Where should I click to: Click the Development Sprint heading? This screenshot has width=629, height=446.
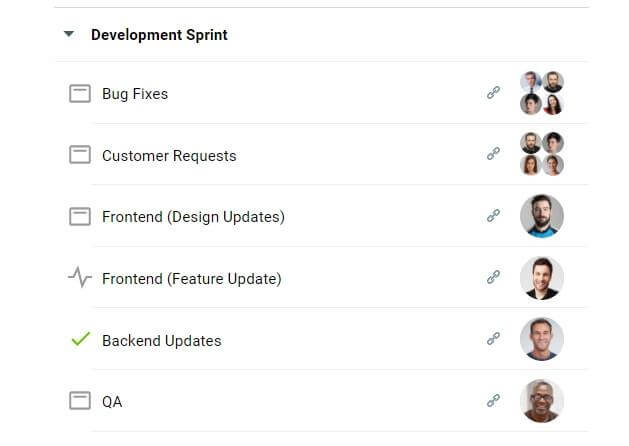point(159,35)
